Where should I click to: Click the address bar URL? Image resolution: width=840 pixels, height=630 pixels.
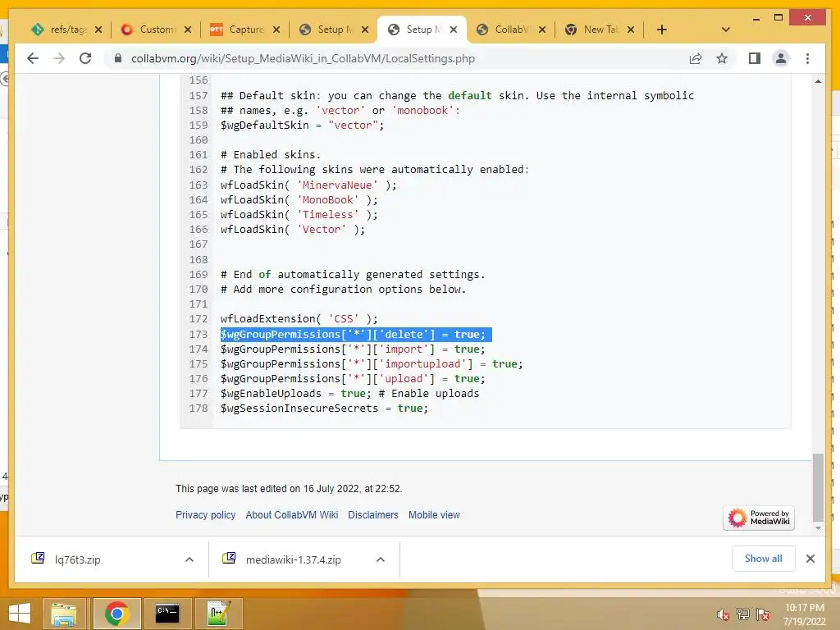pyautogui.click(x=303, y=58)
